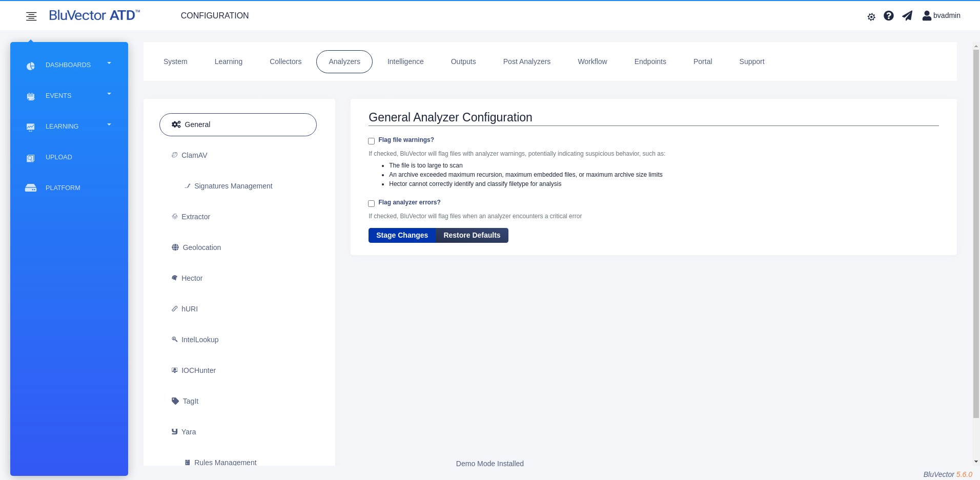Open the Upload sidebar link
Viewport: 980px width, 480px height.
tap(59, 157)
